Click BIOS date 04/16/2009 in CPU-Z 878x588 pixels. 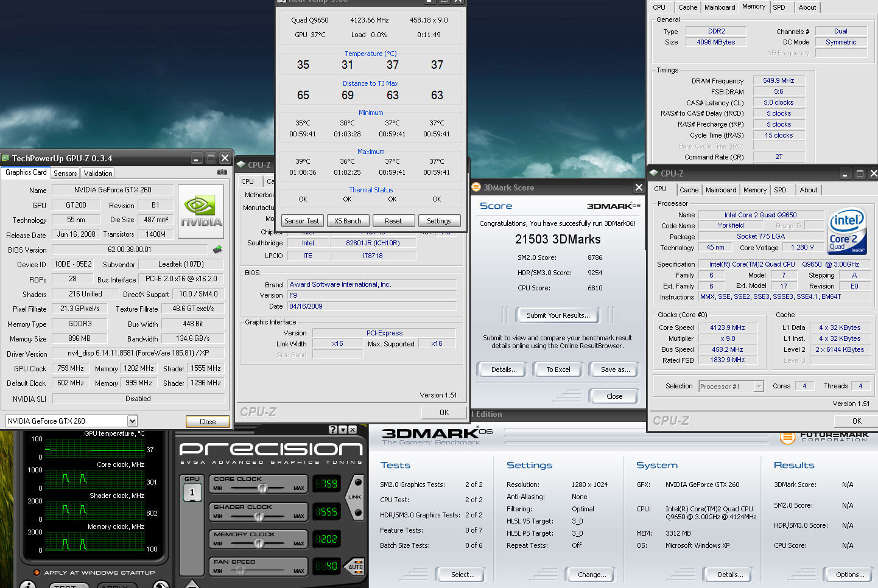[x=372, y=306]
